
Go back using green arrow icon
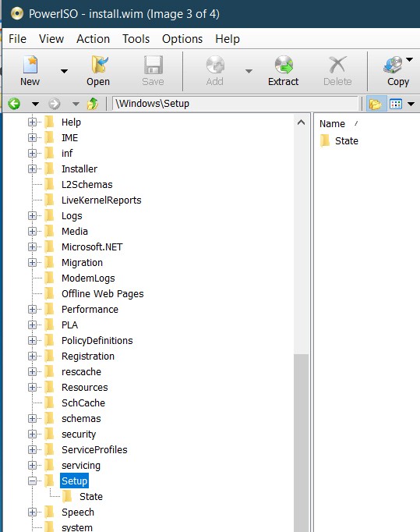(x=14, y=104)
